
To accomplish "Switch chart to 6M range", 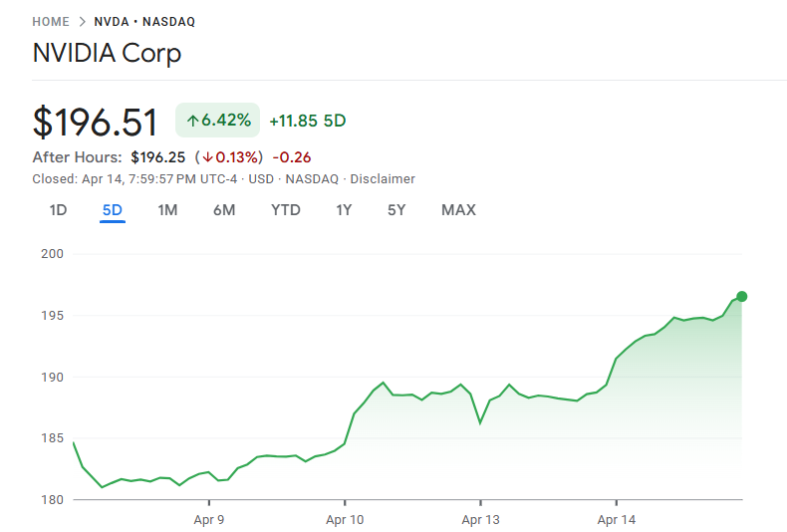I will click(x=224, y=210).
